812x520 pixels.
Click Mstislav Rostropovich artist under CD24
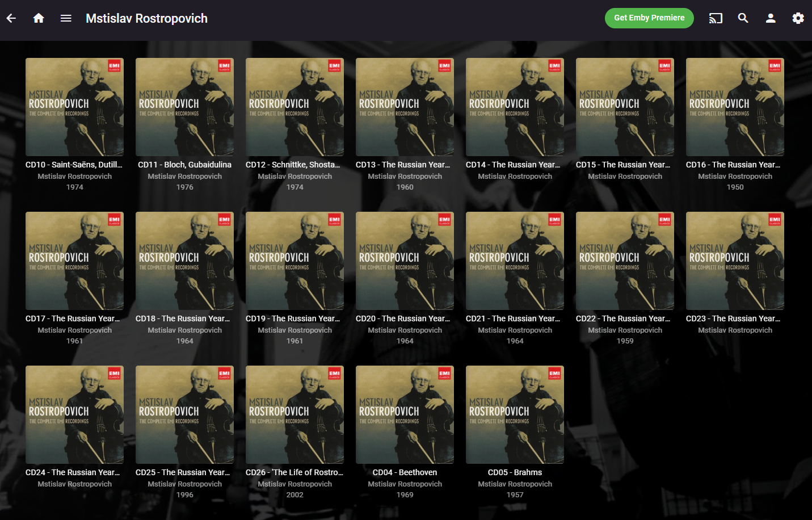click(74, 484)
